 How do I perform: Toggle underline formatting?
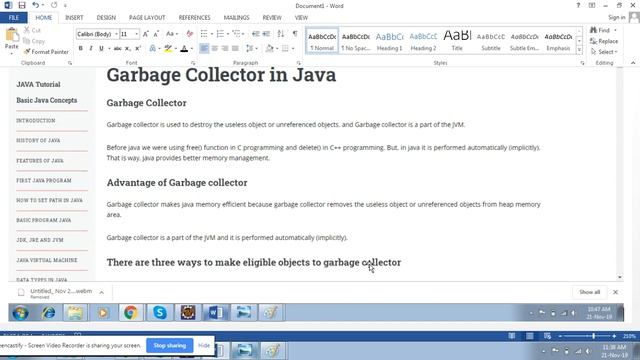[101, 49]
